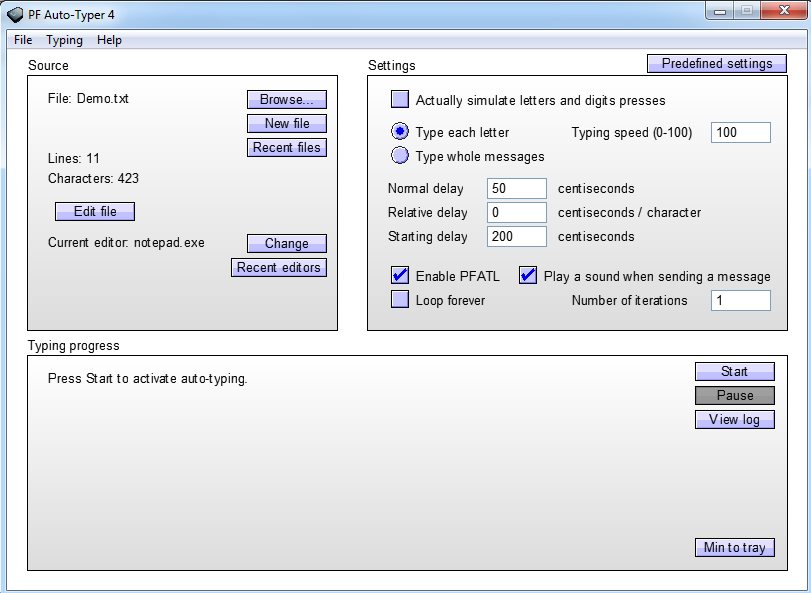Focus the Normal delay field
The image size is (811, 593).
pos(517,188)
